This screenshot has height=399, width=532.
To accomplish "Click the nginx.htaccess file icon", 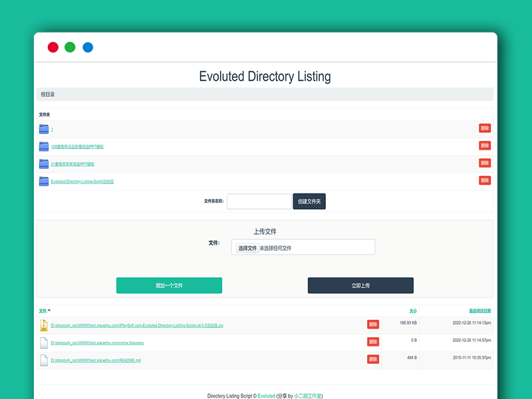I will 44,342.
